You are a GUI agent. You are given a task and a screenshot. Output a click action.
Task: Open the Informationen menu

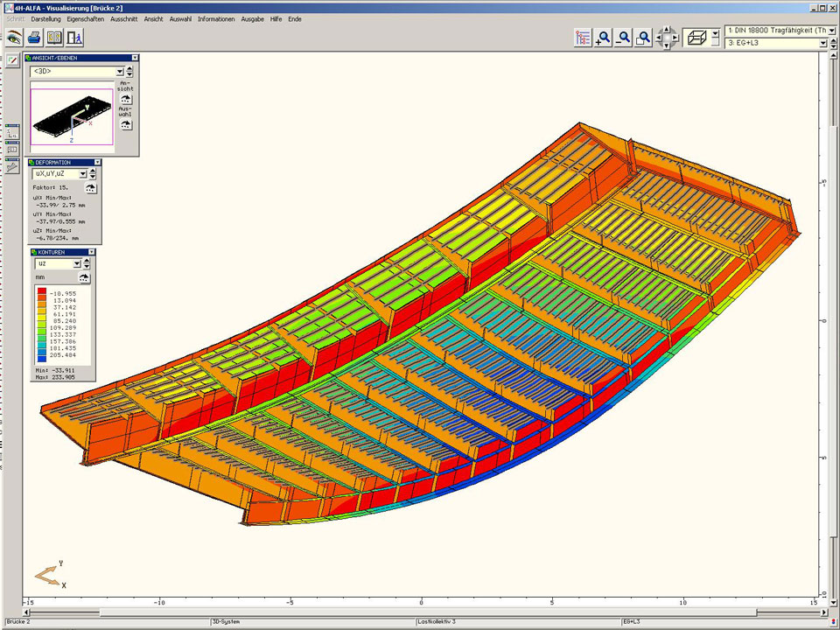click(x=216, y=18)
